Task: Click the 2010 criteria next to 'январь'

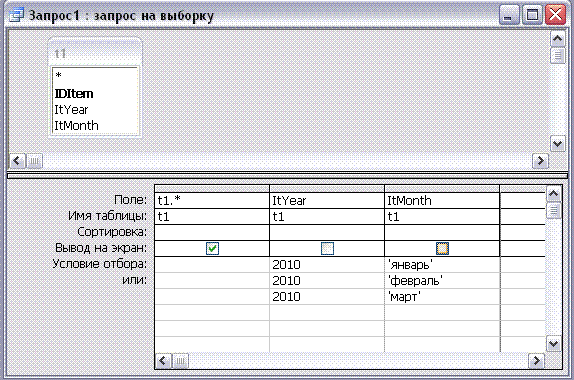Action: 327,265
